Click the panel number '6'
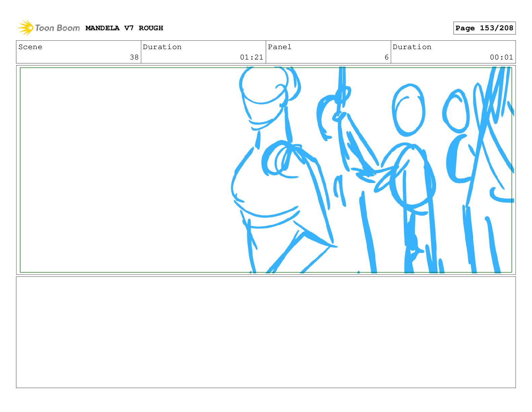Viewport: 532px width, 412px height. point(386,57)
